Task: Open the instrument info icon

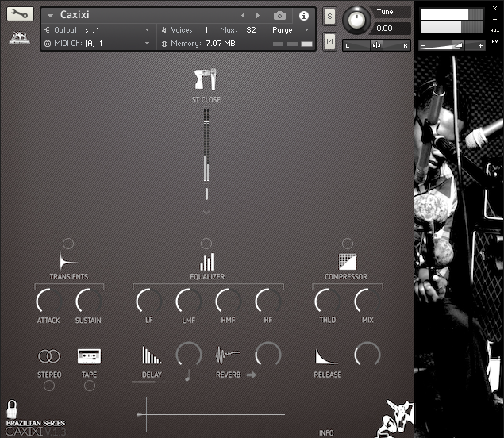Action: 303,15
